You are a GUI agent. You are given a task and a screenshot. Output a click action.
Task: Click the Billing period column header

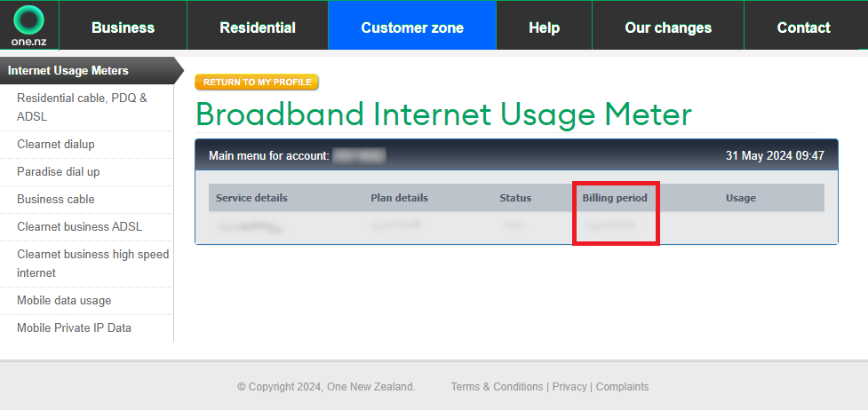(x=615, y=198)
